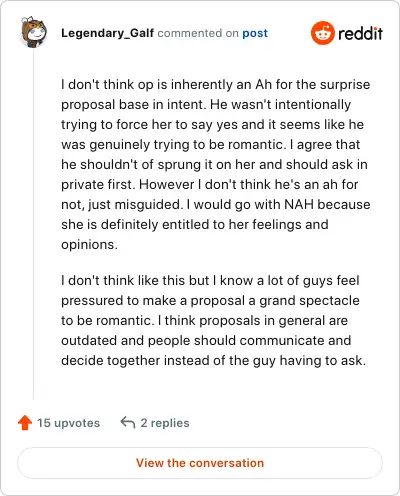Click the line starting "I don't think op"
The height and width of the screenshot is (496, 400).
coord(216,85)
